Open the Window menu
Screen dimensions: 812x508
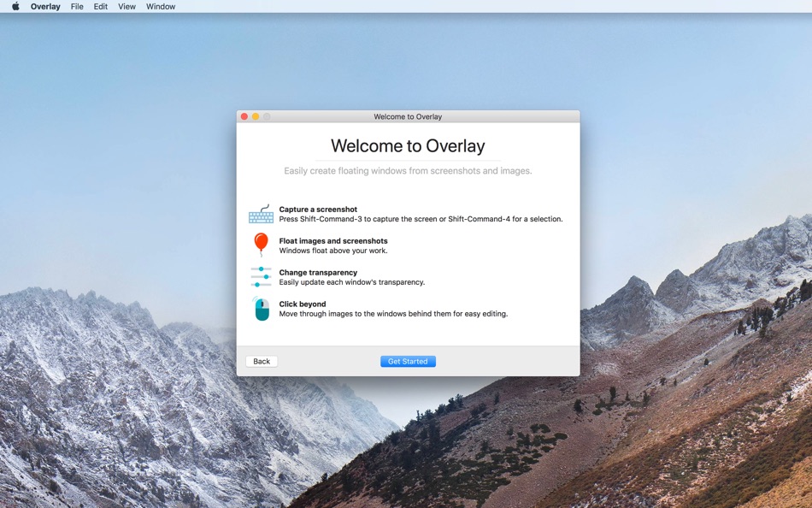[161, 6]
